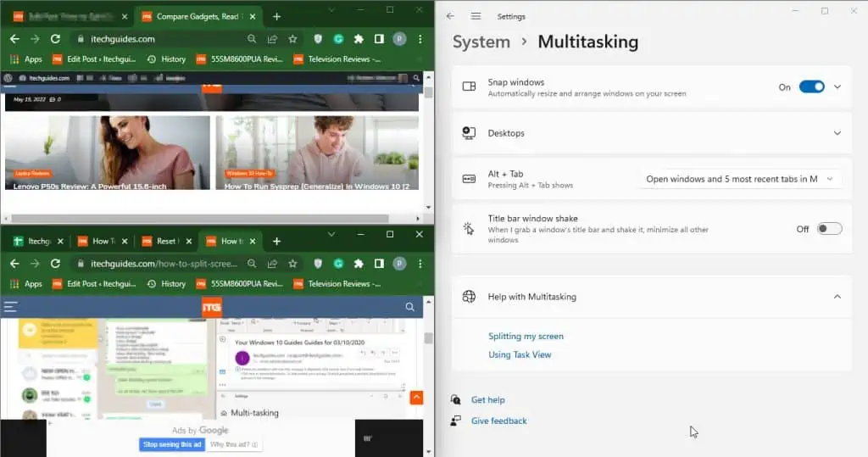Open Splitting my screen help link
The height and width of the screenshot is (457, 868).
coord(526,337)
